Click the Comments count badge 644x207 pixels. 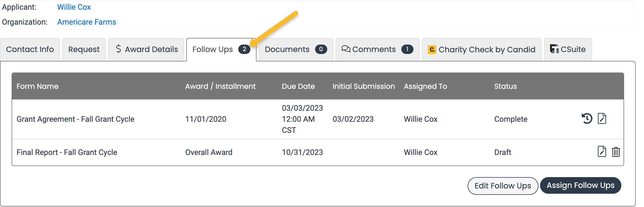(x=407, y=49)
